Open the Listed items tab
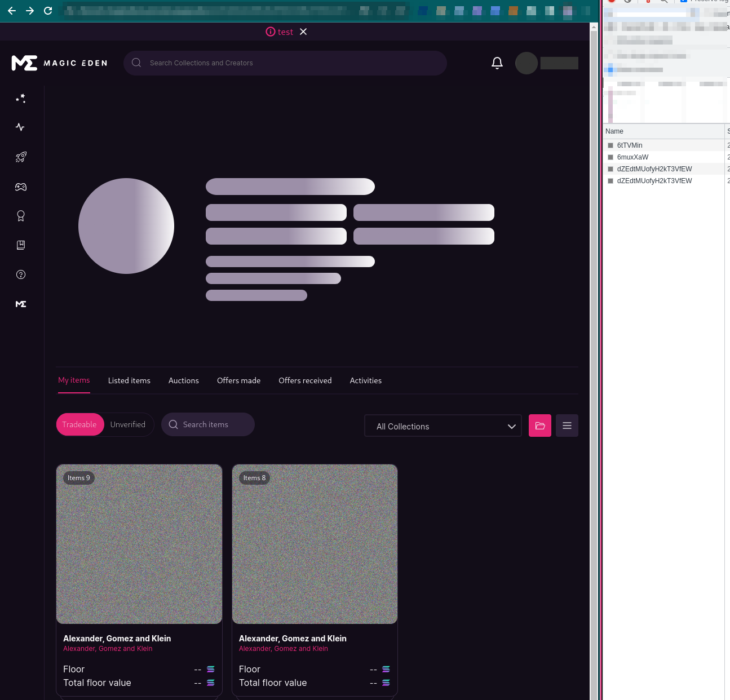This screenshot has width=730, height=700. pyautogui.click(x=129, y=381)
